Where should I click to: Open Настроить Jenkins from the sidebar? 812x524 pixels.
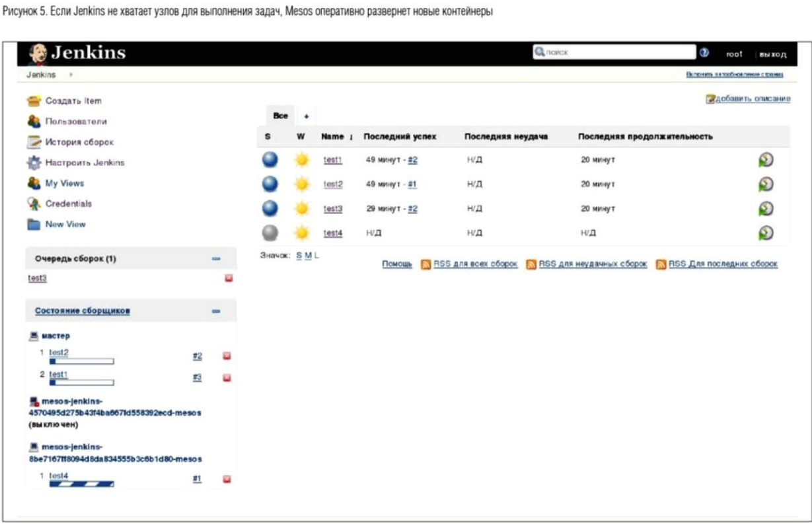(x=85, y=163)
